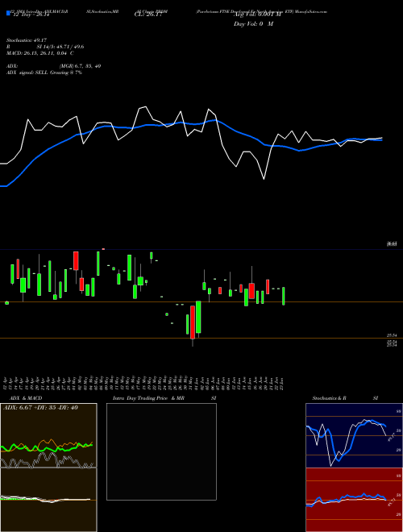This screenshot has width=403, height=532.
Task: Click the '(MGR) 6.7, 35, 40' ADX values
Action: [x=80, y=66]
